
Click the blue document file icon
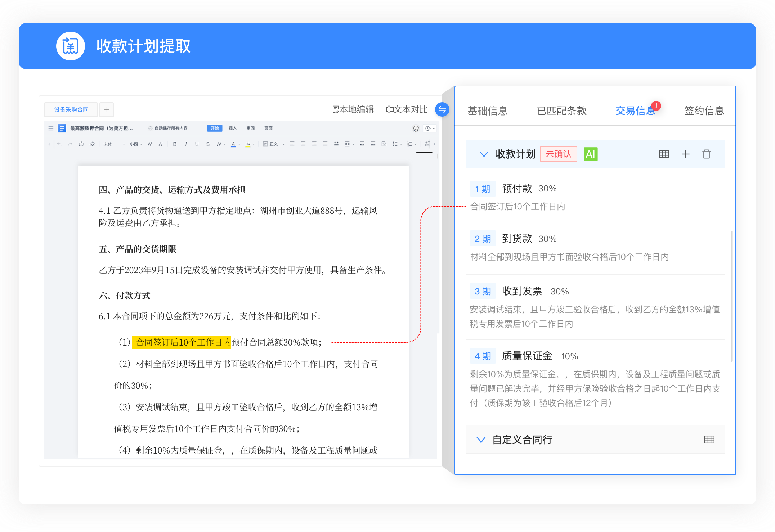[62, 128]
